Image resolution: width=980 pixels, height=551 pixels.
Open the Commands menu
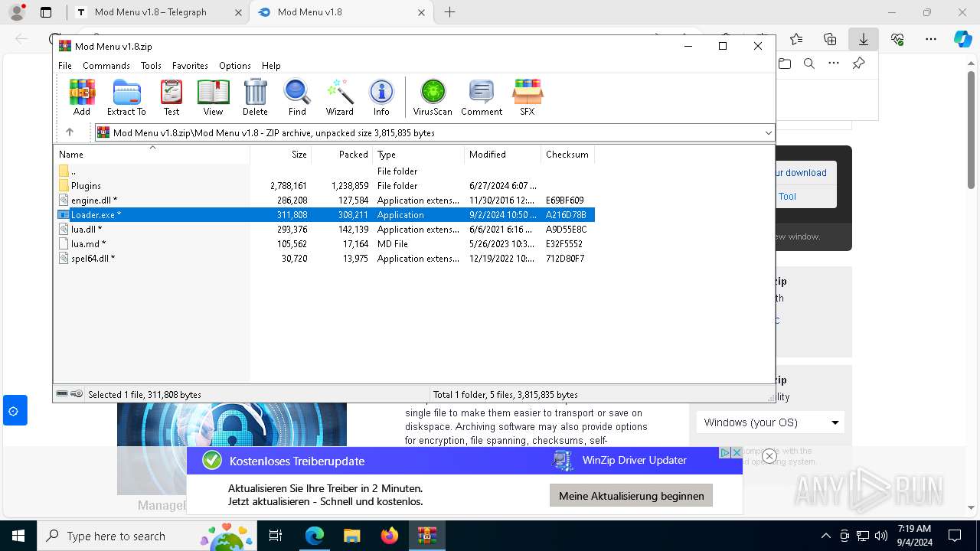106,66
